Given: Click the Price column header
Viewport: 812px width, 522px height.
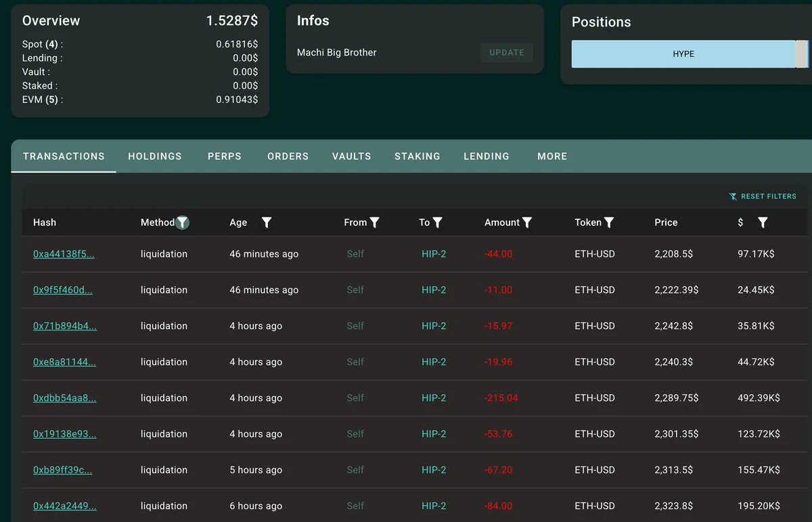Looking at the screenshot, I should coord(666,222).
